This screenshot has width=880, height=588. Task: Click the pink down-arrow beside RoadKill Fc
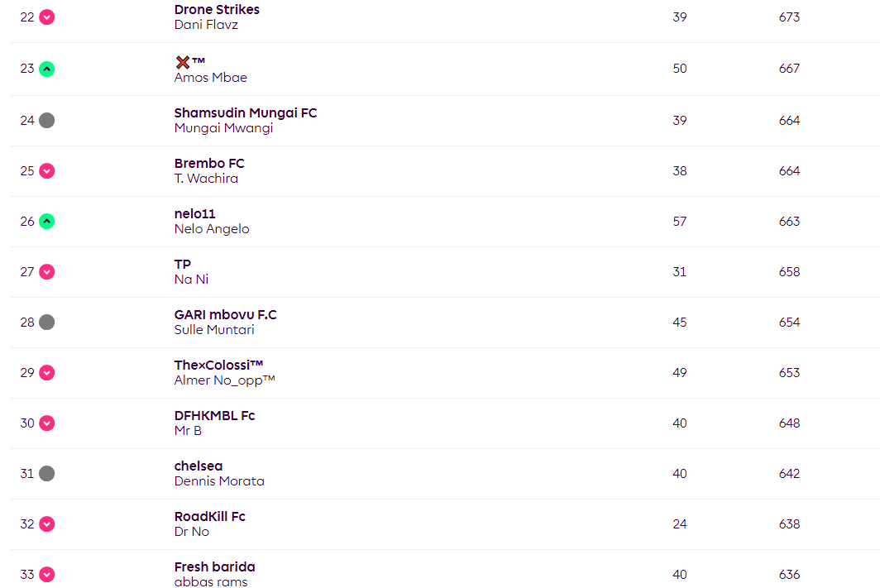click(x=47, y=524)
